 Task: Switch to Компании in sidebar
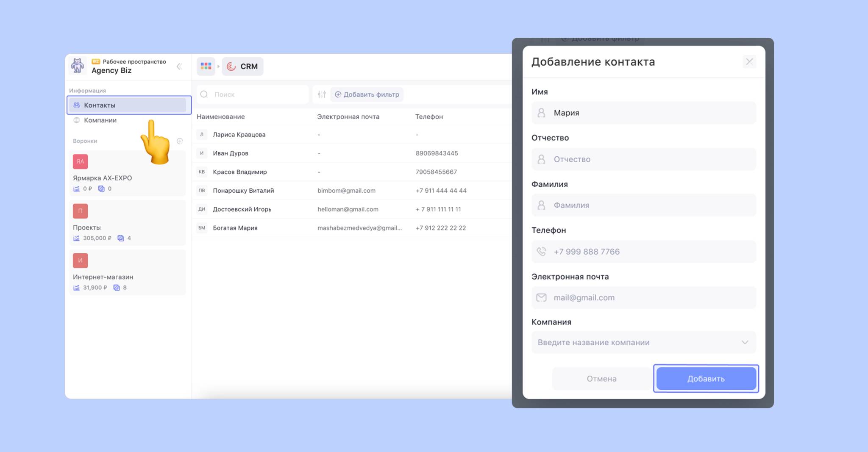100,120
